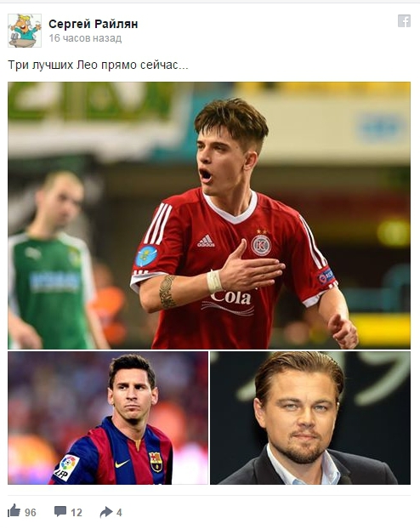Click the round club crest on red jersey
This screenshot has height=529, width=420.
pos(261,245)
